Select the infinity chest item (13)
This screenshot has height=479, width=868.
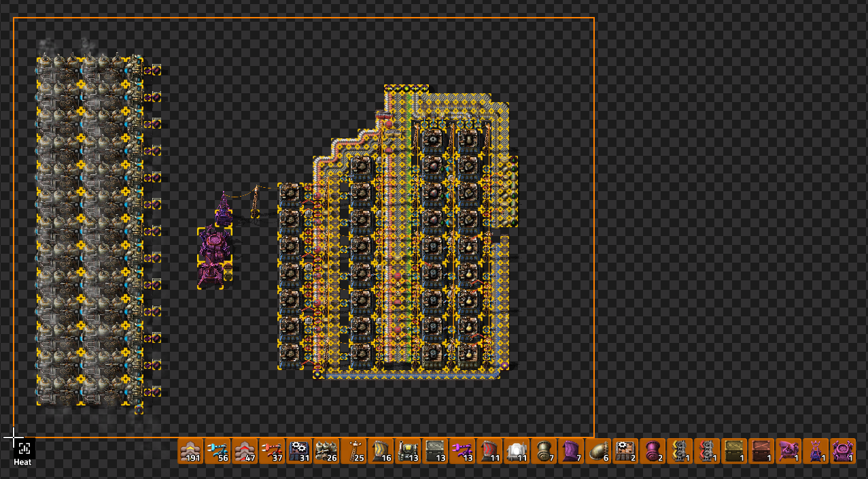point(435,451)
